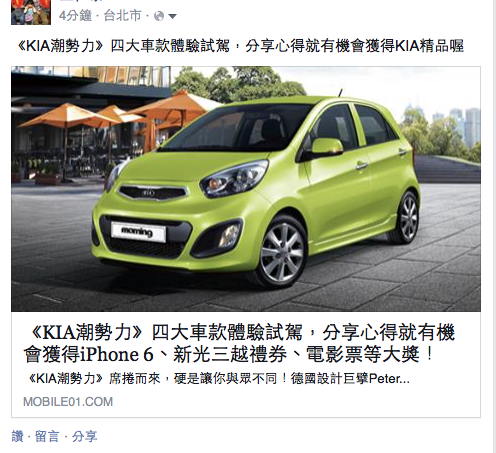The image size is (496, 453).
Task: Click the post caption mentioning KIA精品
Action: coord(240,46)
